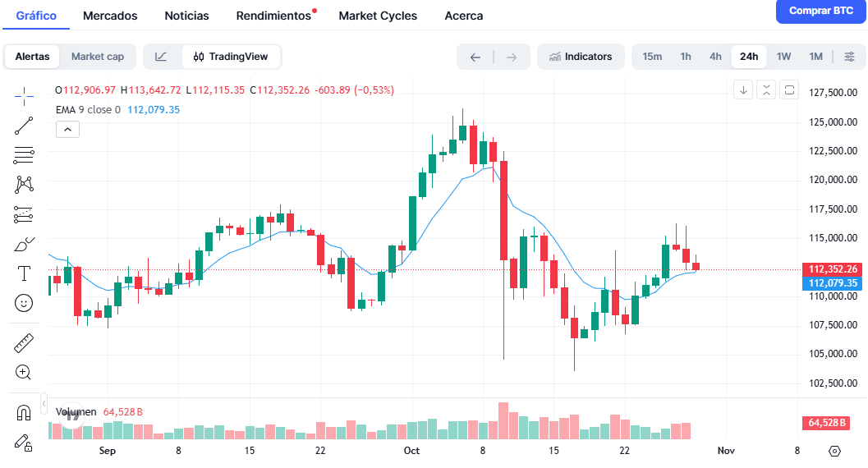This screenshot has width=868, height=468.
Task: Select the crosshair cursor tool
Action: [24, 96]
